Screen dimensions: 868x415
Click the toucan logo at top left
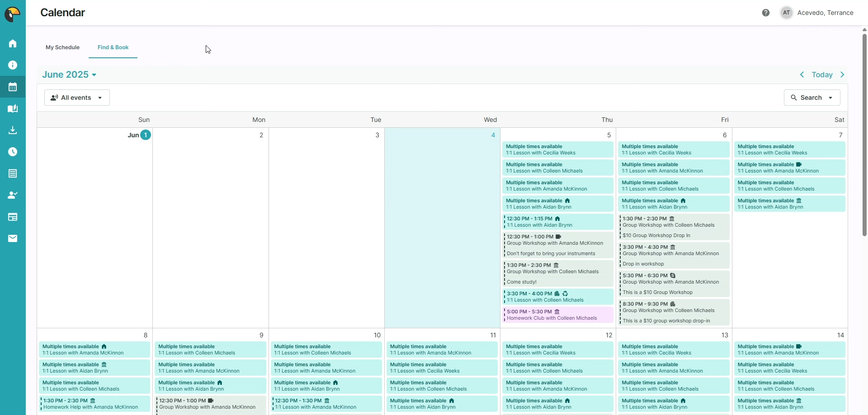pyautogui.click(x=12, y=14)
